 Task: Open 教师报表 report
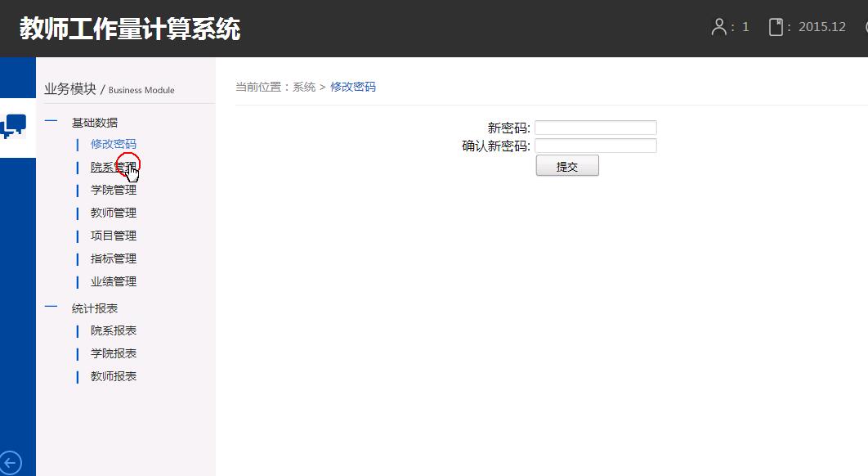114,377
